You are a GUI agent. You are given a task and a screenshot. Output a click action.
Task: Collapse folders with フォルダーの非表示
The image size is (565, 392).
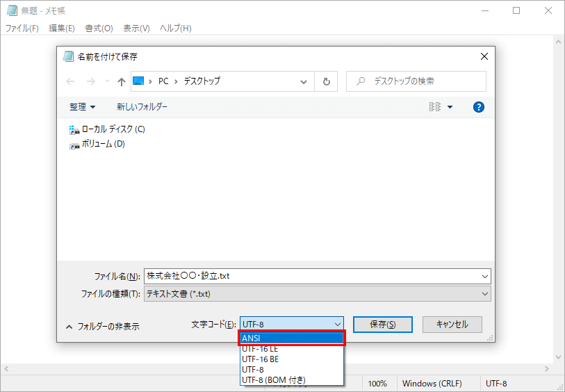[x=103, y=327]
